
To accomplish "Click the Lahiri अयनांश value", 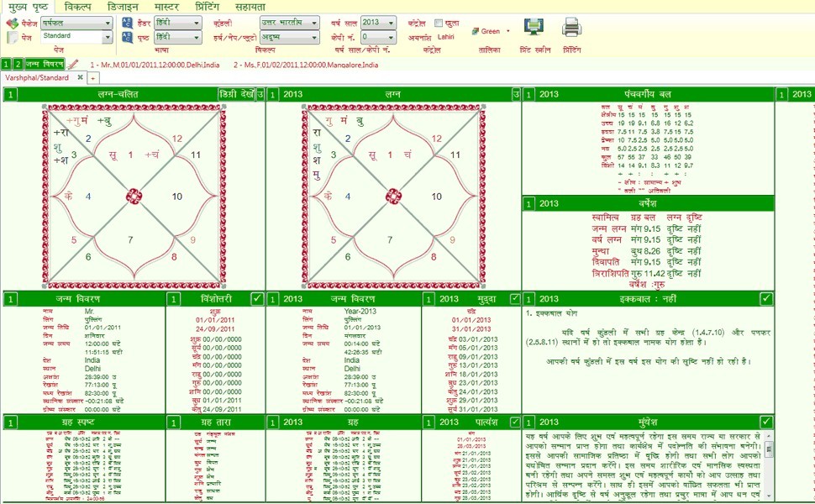I will coord(446,37).
